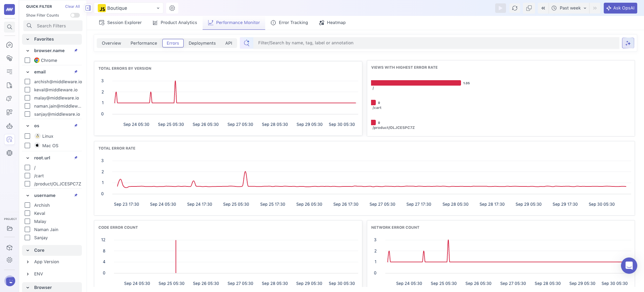Screen dimensions: 644x292
Task: Open the Error Tracking tab
Action: coord(290,23)
